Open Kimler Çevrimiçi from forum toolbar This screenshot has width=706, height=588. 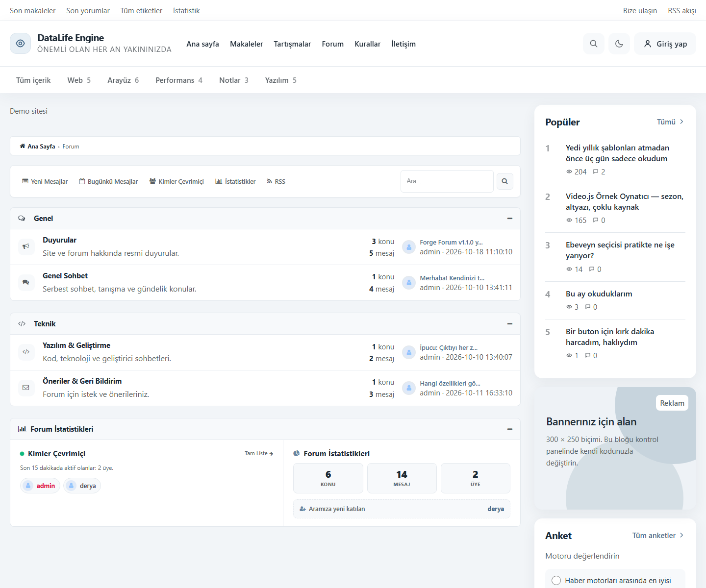[x=176, y=181]
